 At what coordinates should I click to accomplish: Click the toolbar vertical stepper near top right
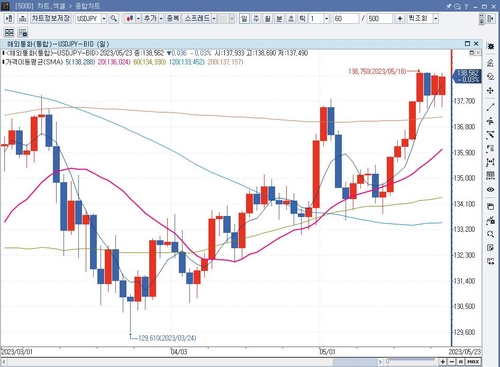coord(481,19)
